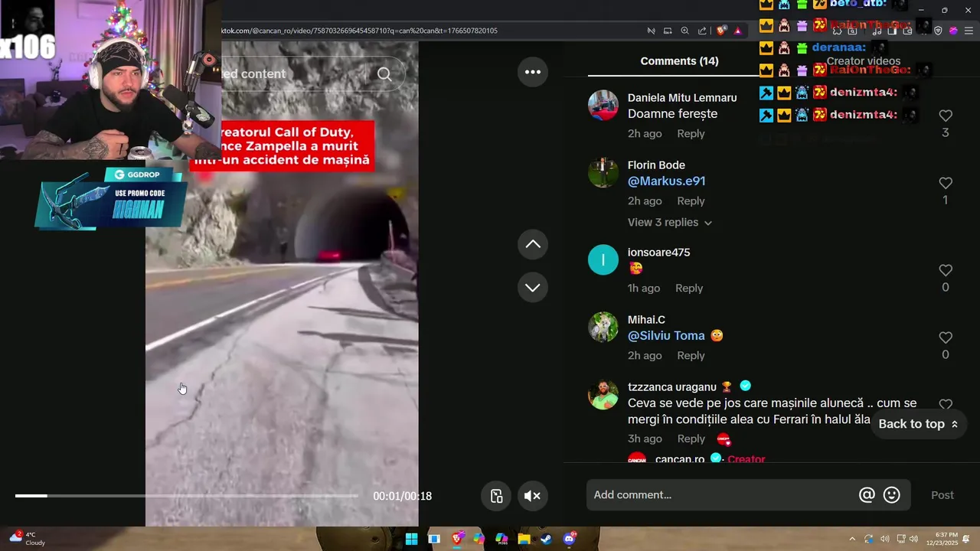Click the Brave VPN shield icon
Screen dimensions: 980x551
coord(938,31)
